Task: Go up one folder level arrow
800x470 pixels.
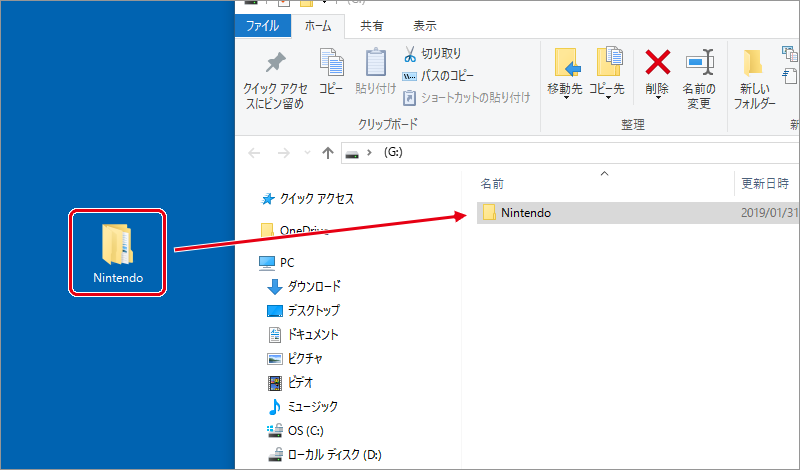Action: 328,153
